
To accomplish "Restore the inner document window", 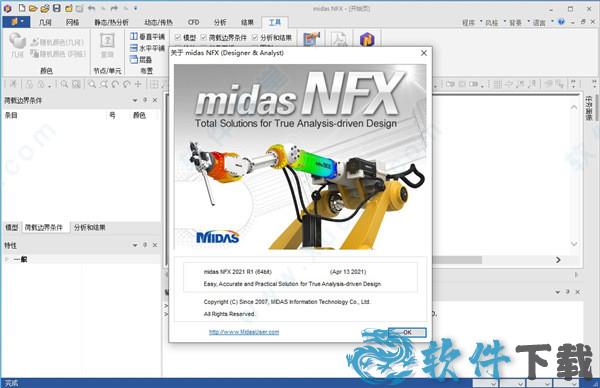I will 583,22.
